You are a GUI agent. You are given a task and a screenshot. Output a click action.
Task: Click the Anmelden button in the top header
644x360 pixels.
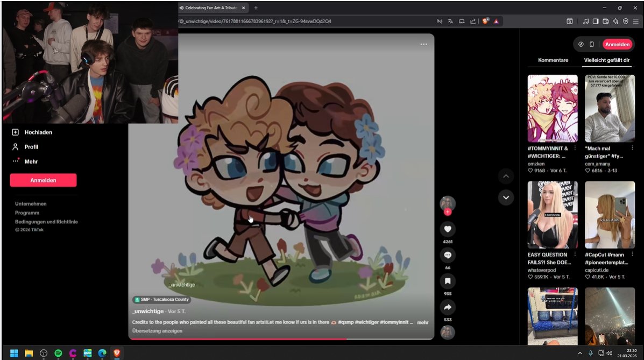pos(617,44)
